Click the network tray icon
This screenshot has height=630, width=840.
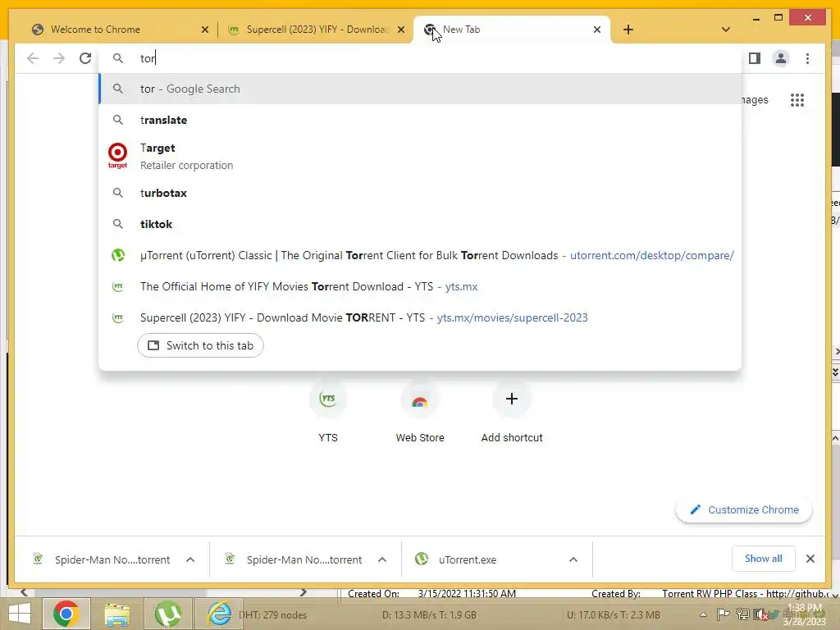[742, 614]
